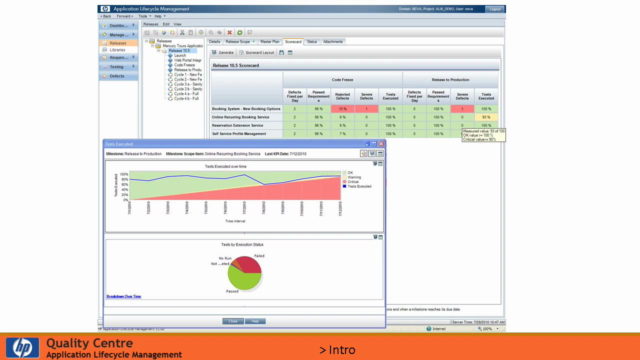Click the save icon beside Scorecard Layout
Viewport: 640px width, 360px height.
point(281,53)
